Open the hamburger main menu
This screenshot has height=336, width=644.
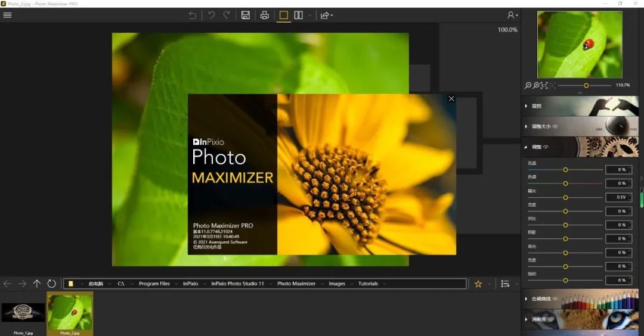click(x=7, y=15)
